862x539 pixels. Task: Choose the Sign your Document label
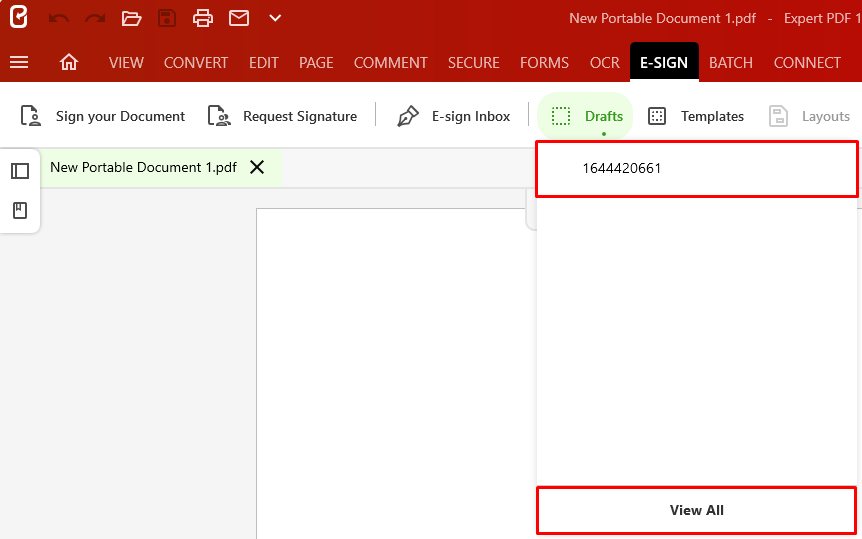click(120, 117)
